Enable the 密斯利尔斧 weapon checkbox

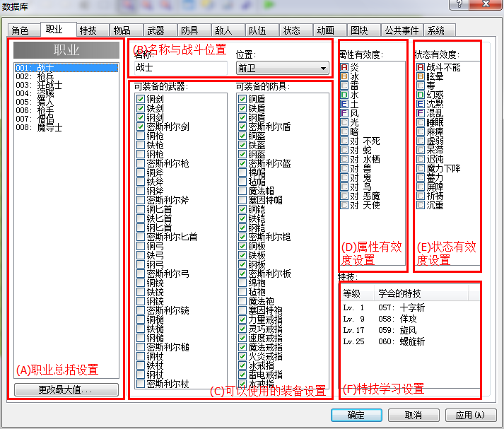140,200
